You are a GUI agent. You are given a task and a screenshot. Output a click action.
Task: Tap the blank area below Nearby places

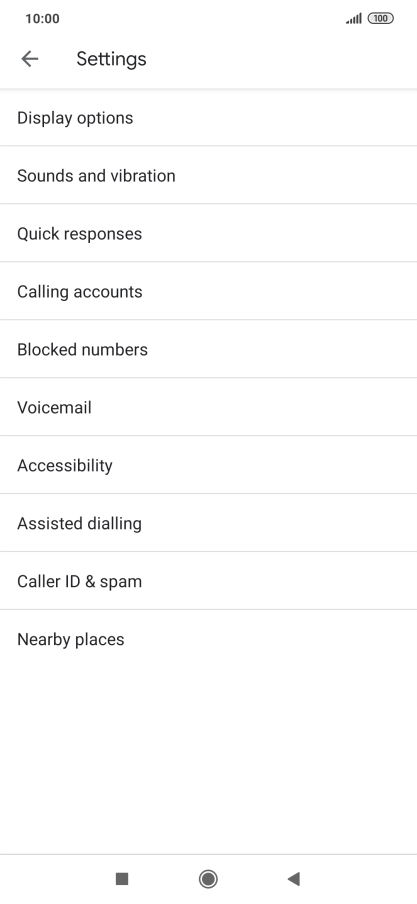click(x=208, y=761)
